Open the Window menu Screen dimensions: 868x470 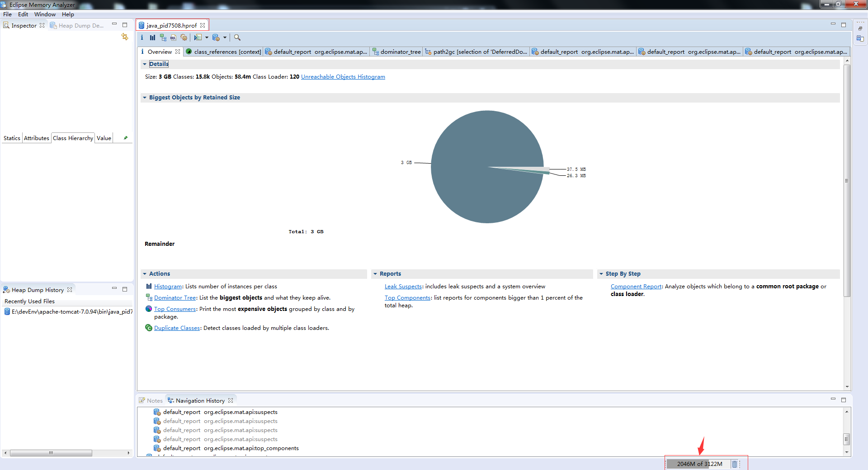click(45, 14)
